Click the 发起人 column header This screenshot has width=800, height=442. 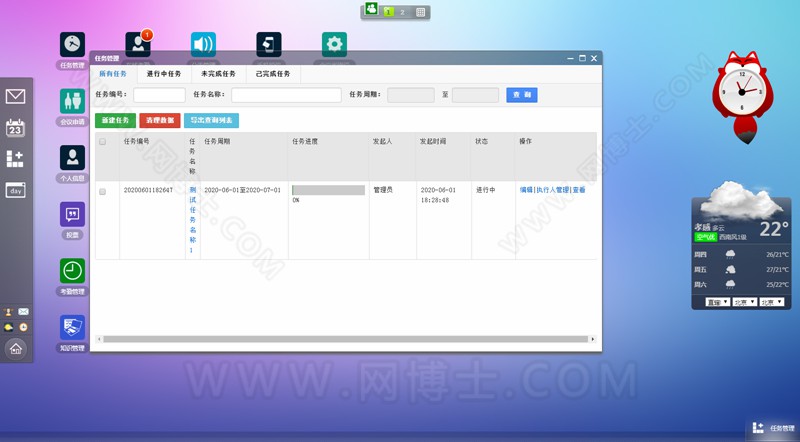coord(382,141)
